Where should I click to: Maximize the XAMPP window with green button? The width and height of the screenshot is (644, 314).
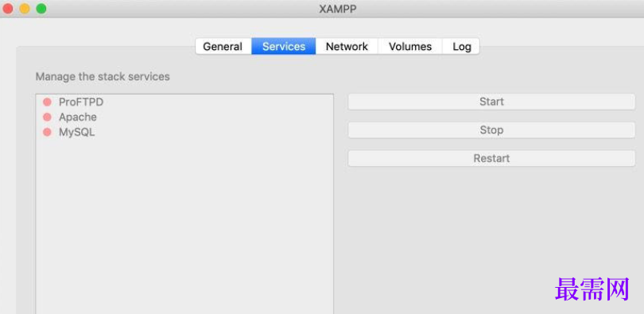click(x=41, y=8)
